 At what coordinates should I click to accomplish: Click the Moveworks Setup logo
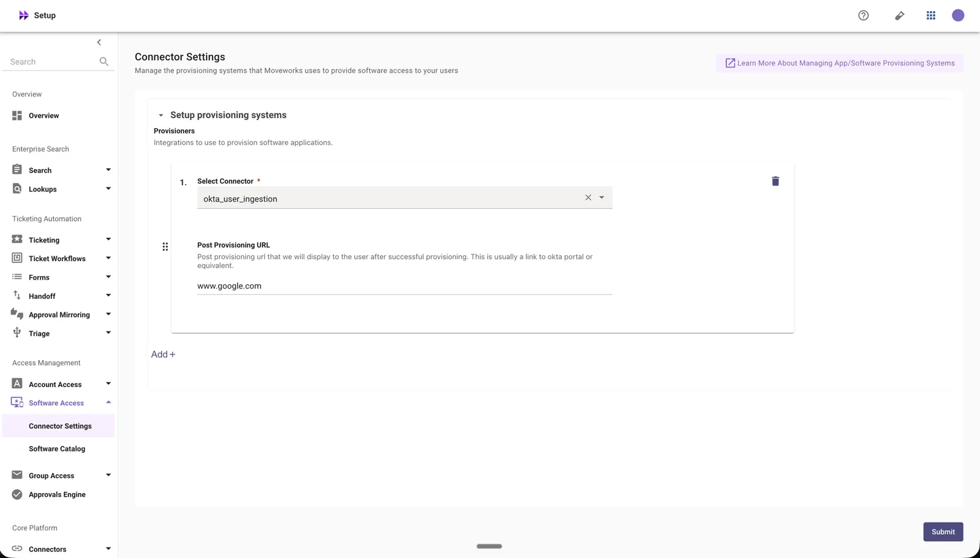[x=37, y=15]
